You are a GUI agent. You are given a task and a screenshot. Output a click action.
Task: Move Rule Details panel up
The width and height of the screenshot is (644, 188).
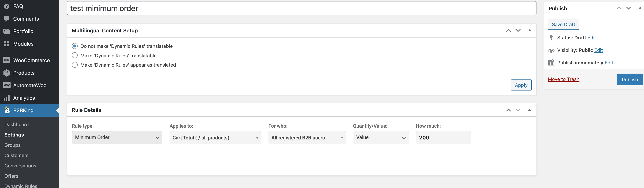coord(508,110)
